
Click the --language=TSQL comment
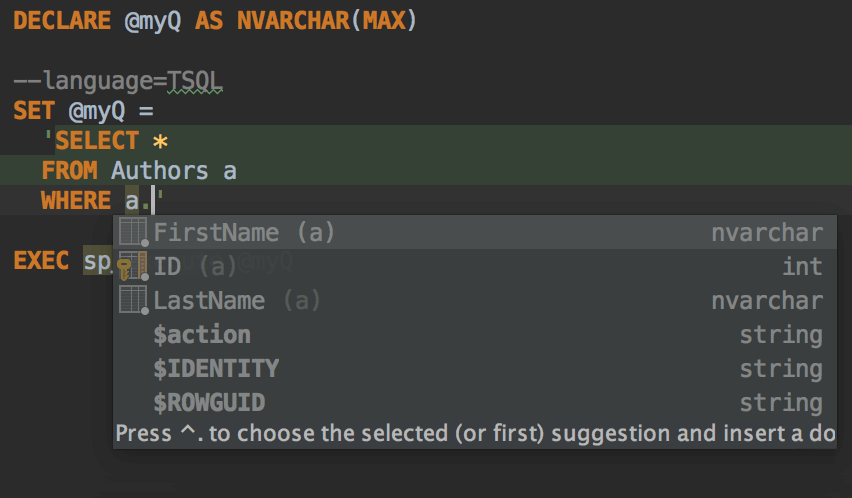118,81
